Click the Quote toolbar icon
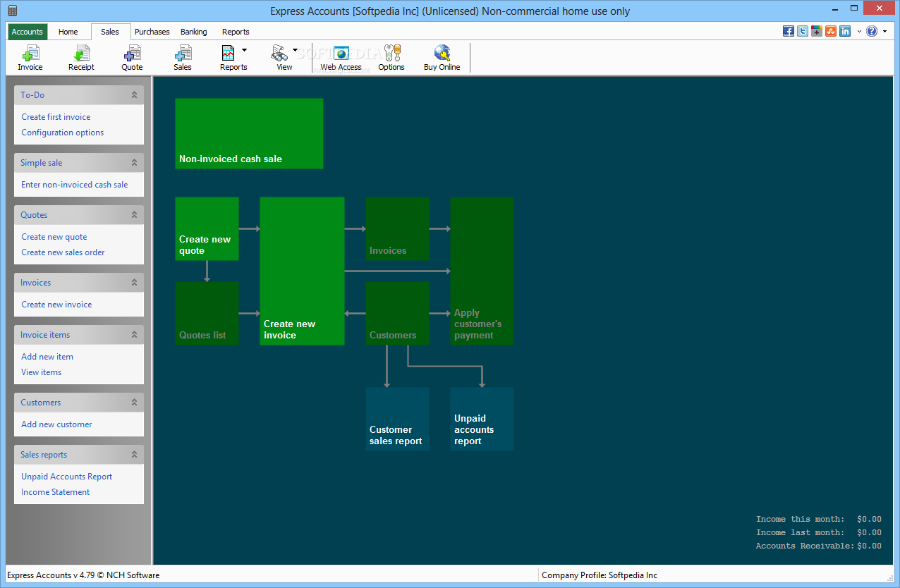900x588 pixels. (x=132, y=58)
